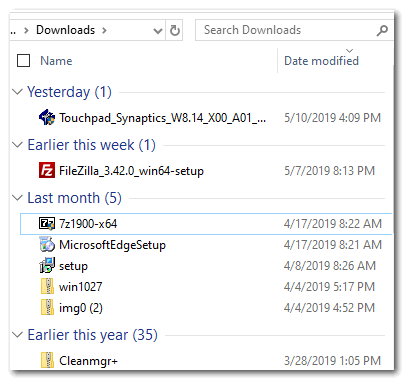Select file Touchpad_Synaptics_W8.14_X00_A01_...
Viewport: 405px width, 381px height.
[x=162, y=118]
